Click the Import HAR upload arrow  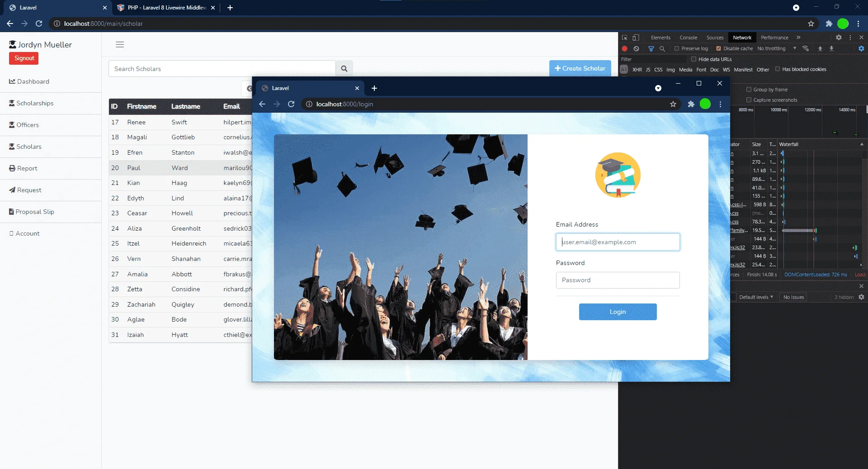coord(820,48)
